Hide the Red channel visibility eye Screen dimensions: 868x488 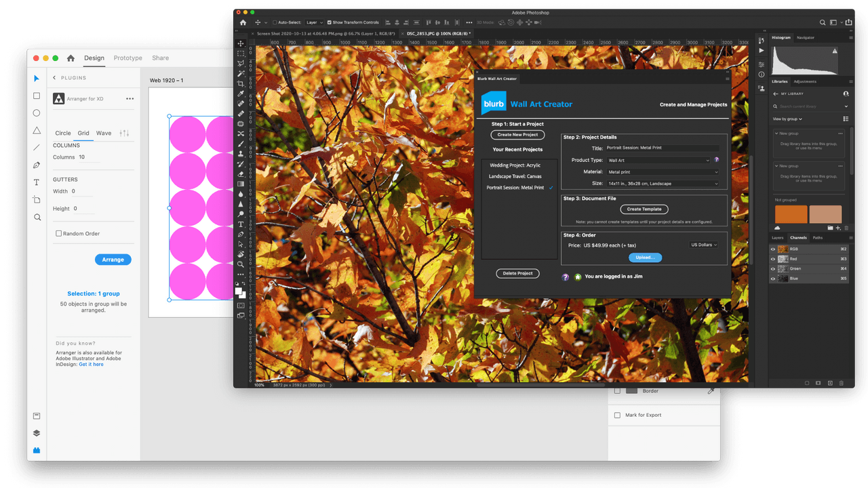click(x=773, y=259)
